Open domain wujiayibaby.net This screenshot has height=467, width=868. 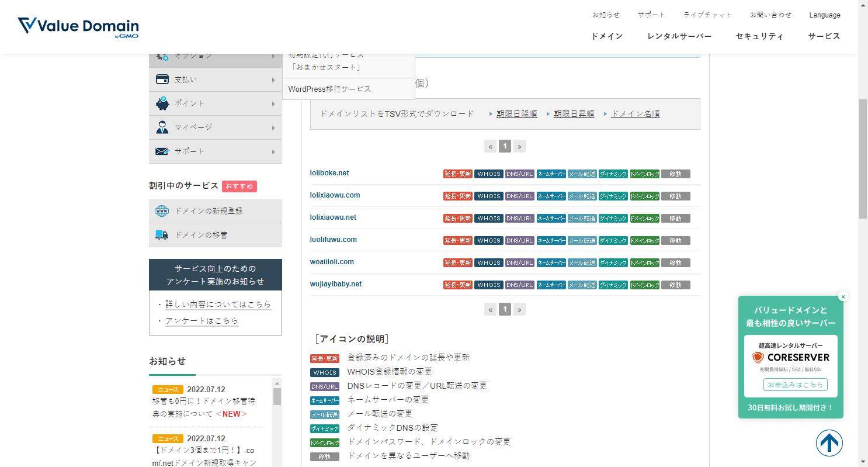click(336, 284)
